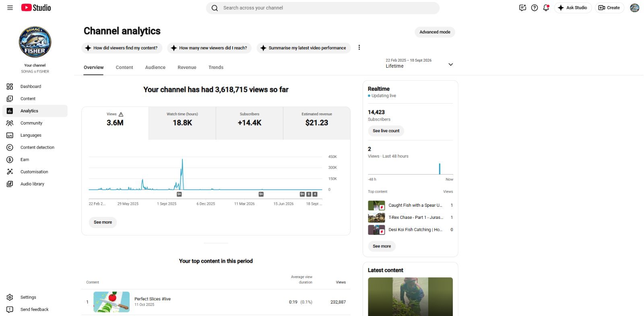This screenshot has height=316, width=644.
Task: Open the Caught Fish with a Spear thumbnail
Action: 376,206
